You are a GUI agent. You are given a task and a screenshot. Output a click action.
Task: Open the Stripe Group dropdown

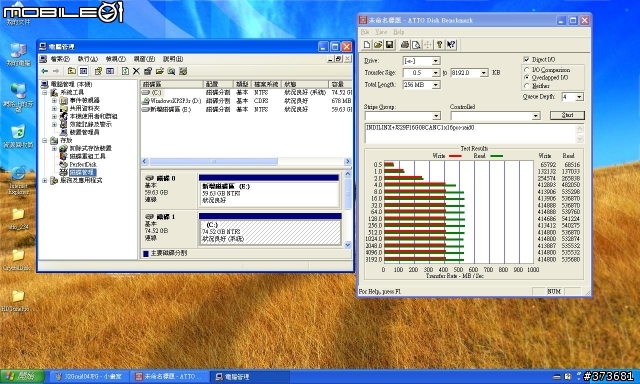436,116
